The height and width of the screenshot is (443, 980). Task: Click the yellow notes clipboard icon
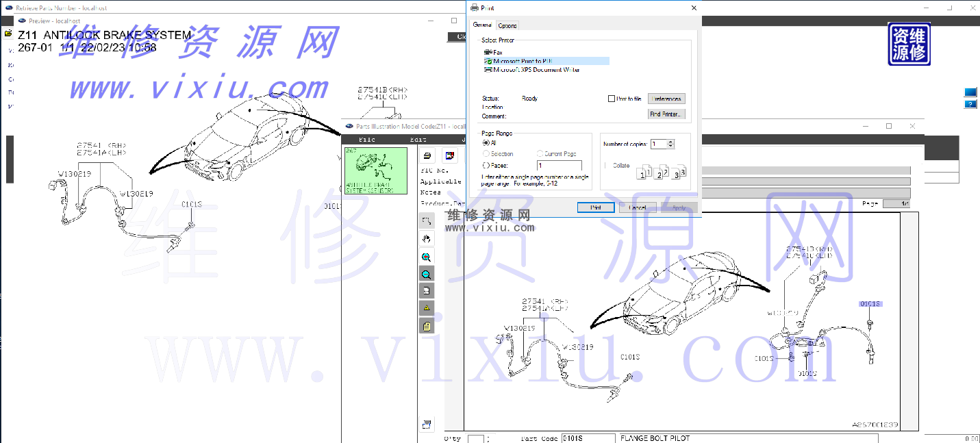427,326
